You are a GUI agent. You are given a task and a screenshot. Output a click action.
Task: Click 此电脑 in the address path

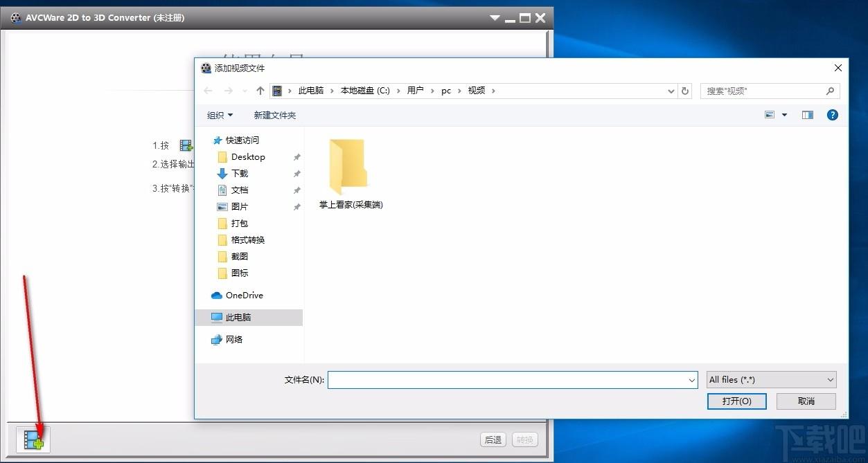click(x=311, y=91)
